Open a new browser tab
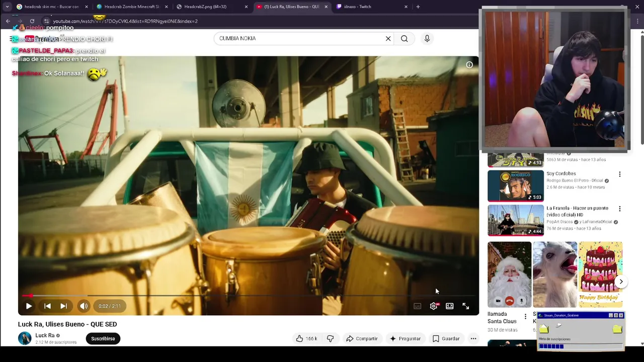The width and height of the screenshot is (644, 362). [418, 7]
